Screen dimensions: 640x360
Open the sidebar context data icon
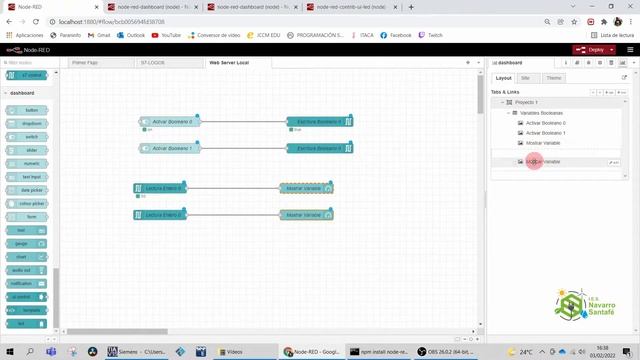[611, 63]
